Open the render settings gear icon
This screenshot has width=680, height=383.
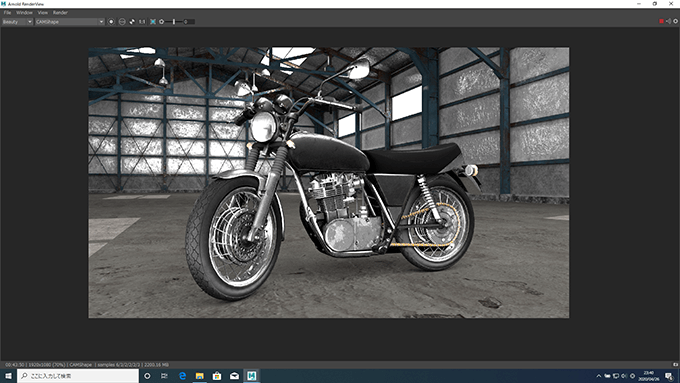coord(675,21)
